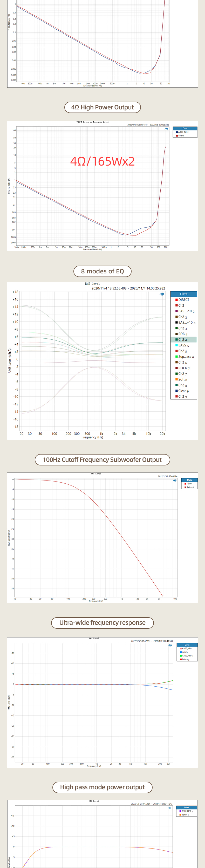Screen dimensions: 205x868
Task: Click the AP logo in the subwoofer output chart
Action: click(175, 480)
